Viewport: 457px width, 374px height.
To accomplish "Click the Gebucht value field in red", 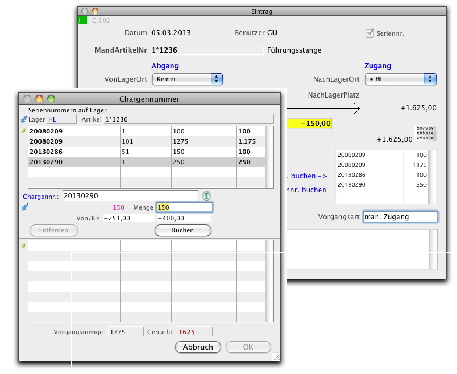I will click(x=194, y=332).
